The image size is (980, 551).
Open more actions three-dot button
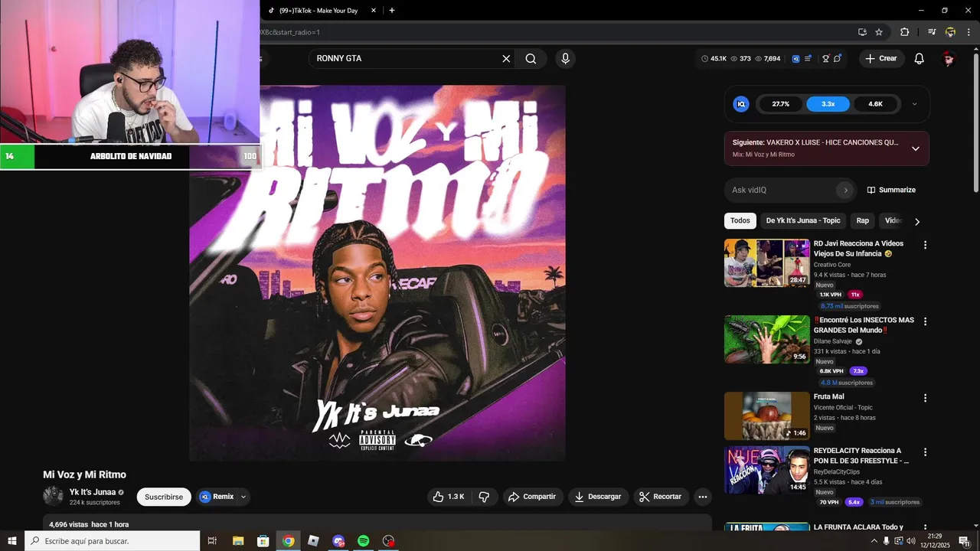702,497
